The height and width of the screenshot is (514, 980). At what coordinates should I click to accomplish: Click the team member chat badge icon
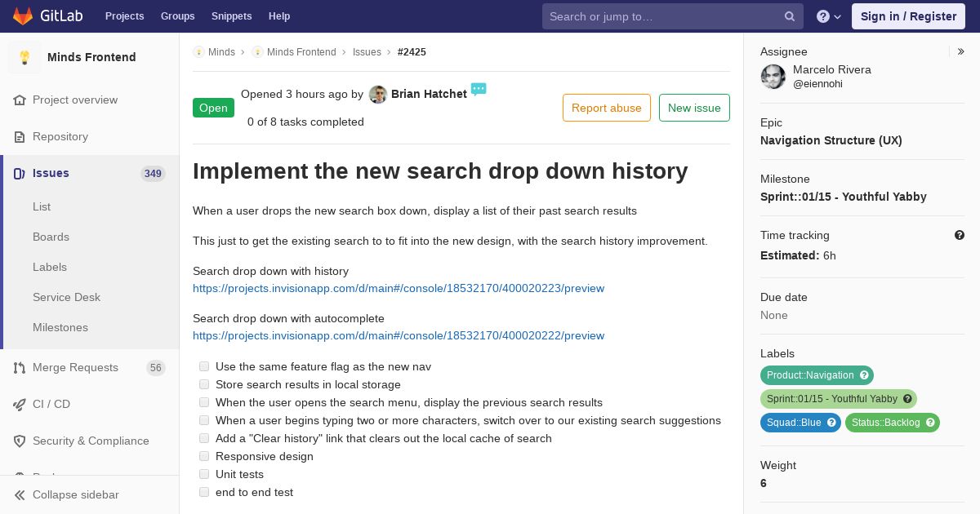click(479, 89)
